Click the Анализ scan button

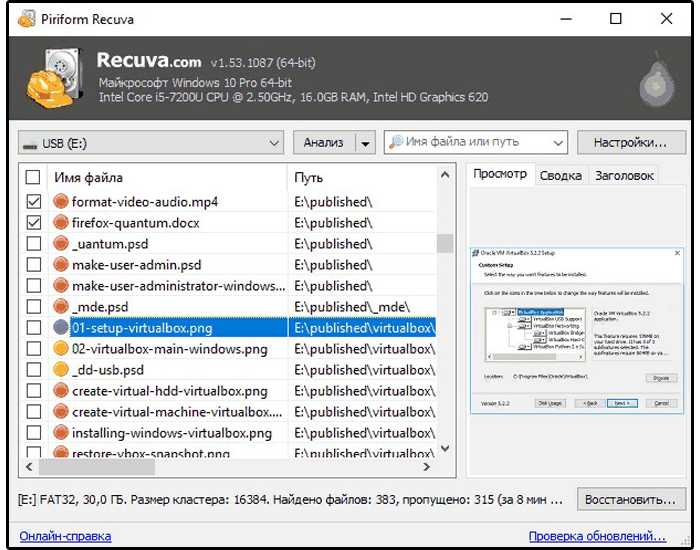click(x=324, y=143)
